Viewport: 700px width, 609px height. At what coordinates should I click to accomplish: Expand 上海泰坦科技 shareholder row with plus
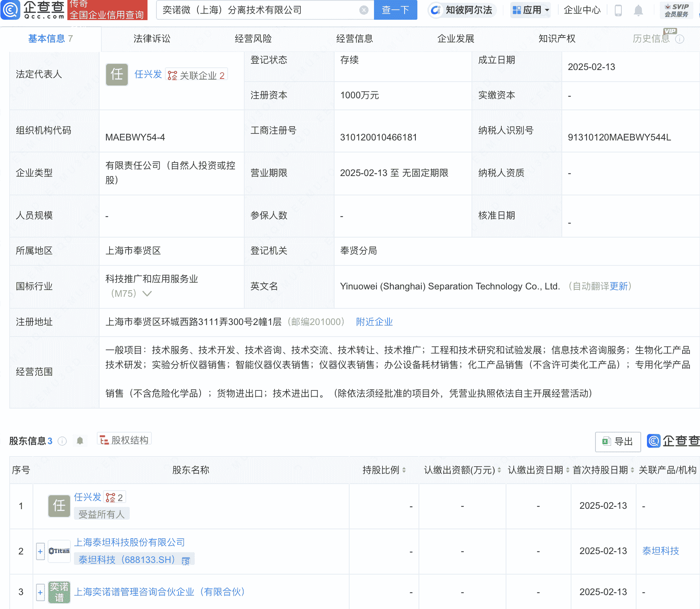pyautogui.click(x=40, y=551)
